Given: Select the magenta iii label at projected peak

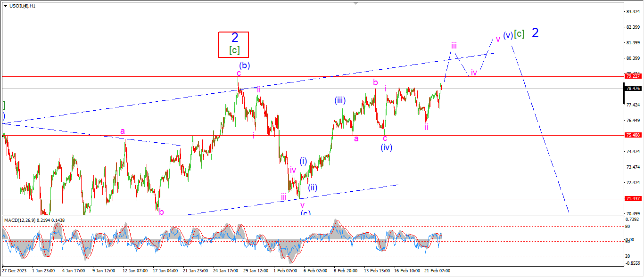Looking at the screenshot, I should click(x=454, y=46).
